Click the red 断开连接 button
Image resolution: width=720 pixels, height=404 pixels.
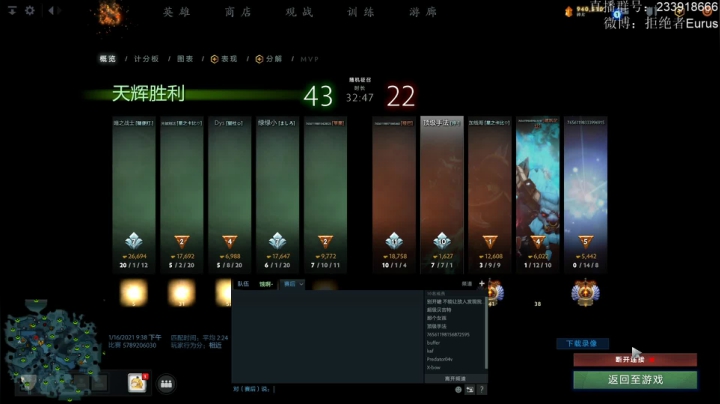(635, 359)
